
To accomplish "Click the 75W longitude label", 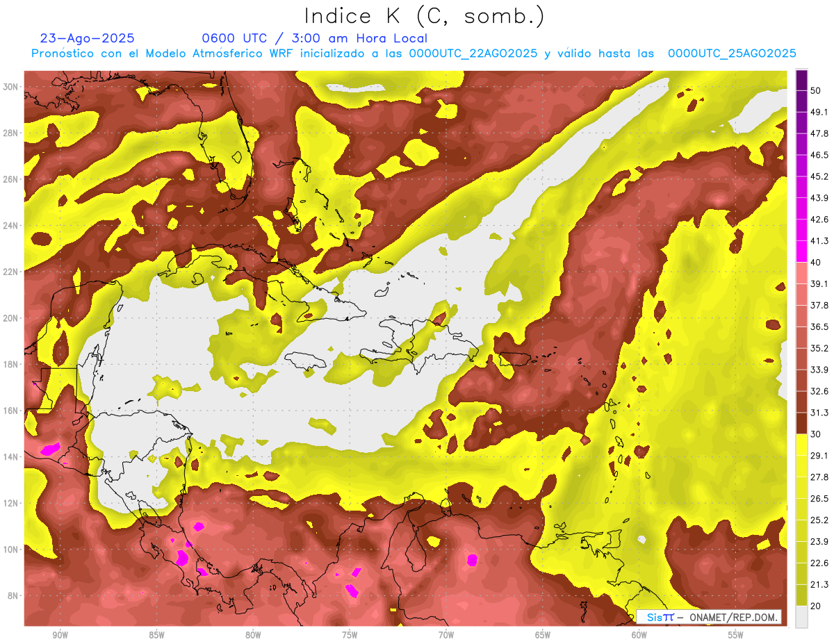I will 350,636.
